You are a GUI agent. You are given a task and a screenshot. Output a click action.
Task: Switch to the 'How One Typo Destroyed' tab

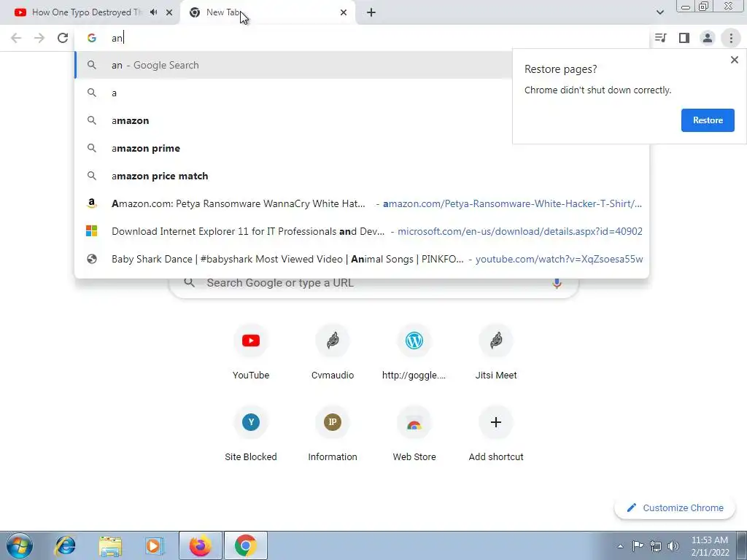point(90,12)
